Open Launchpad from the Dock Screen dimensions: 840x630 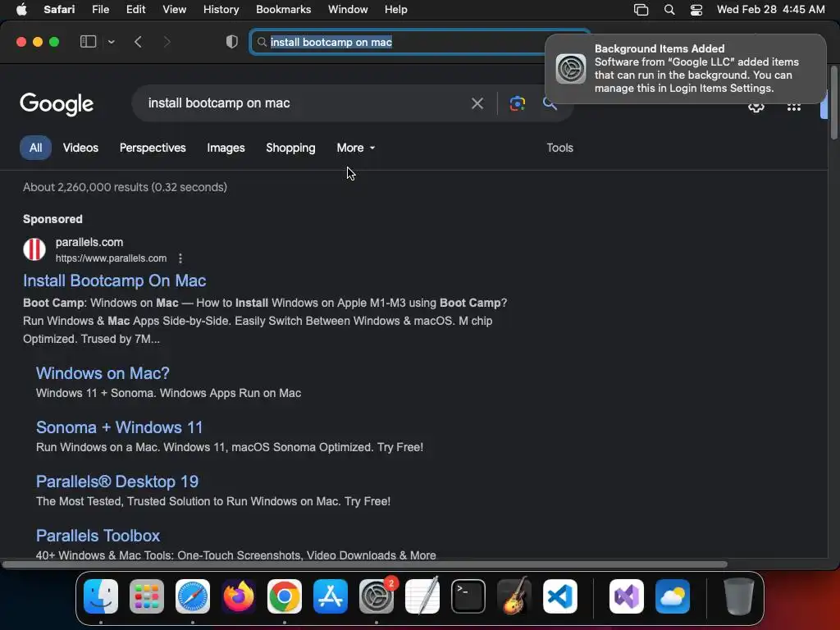147,596
